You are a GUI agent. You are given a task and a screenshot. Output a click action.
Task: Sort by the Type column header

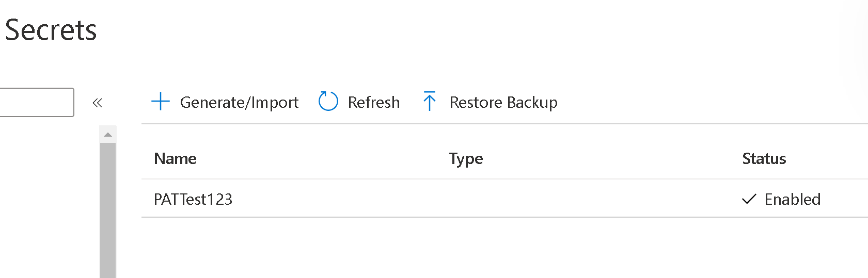[x=466, y=158]
